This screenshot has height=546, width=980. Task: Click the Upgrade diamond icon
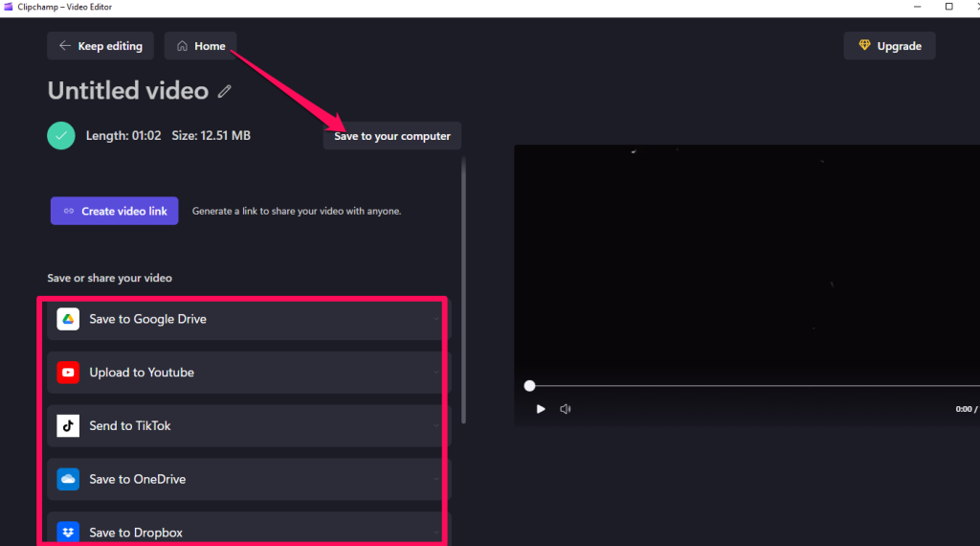point(864,45)
